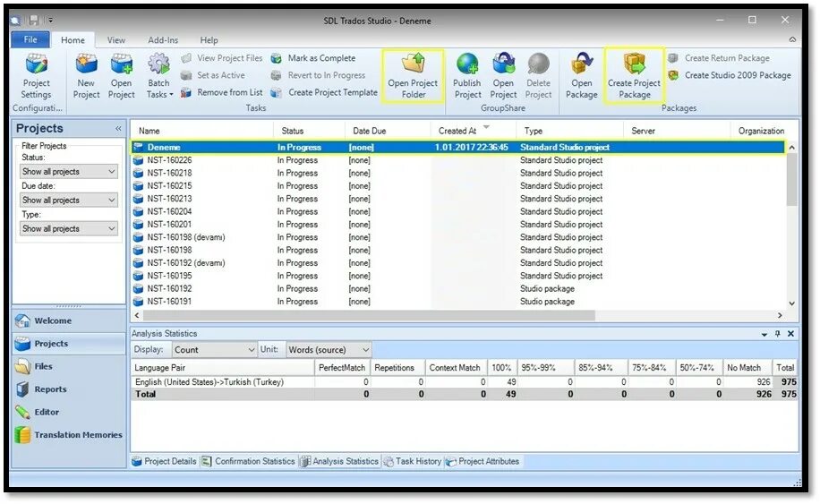Open the Type filter dropdown
This screenshot has height=504, width=820.
tap(69, 229)
